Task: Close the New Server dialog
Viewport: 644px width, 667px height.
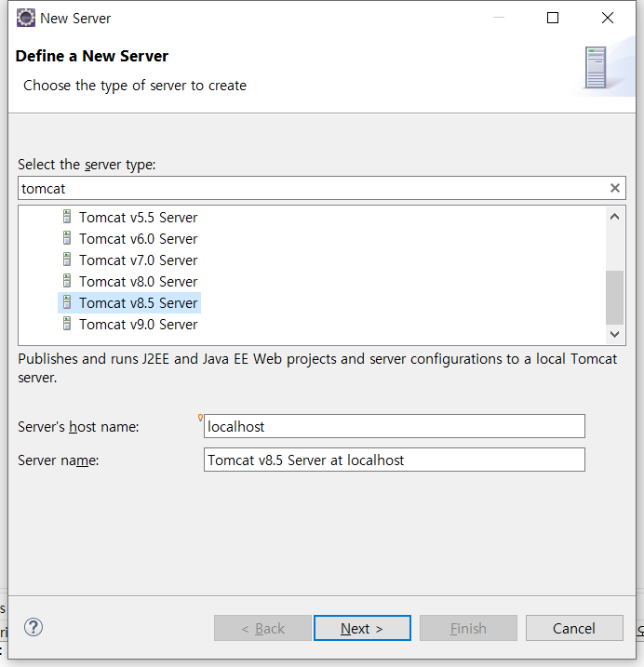Action: 608,18
